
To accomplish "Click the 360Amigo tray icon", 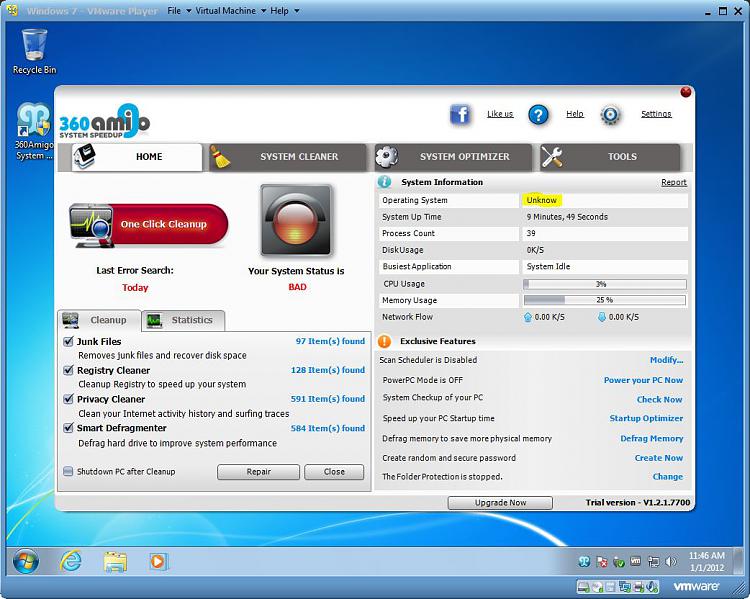I will 584,562.
